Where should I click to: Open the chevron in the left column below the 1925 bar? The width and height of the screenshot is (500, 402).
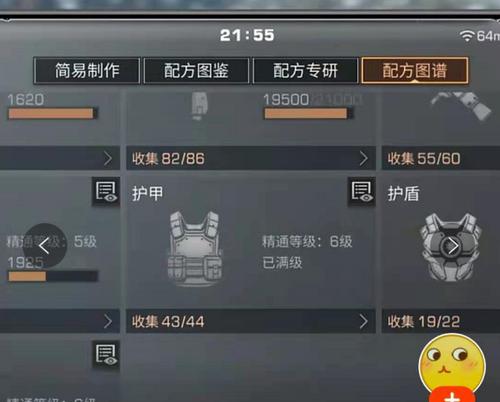coord(108,322)
